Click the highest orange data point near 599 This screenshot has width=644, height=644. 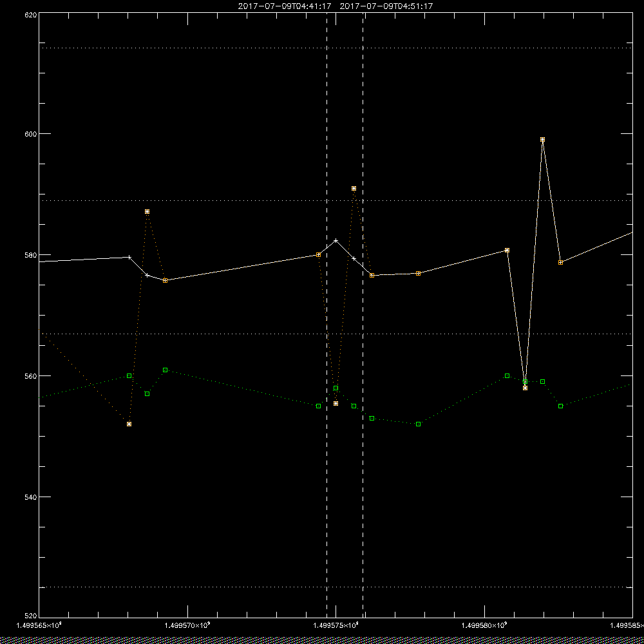542,140
